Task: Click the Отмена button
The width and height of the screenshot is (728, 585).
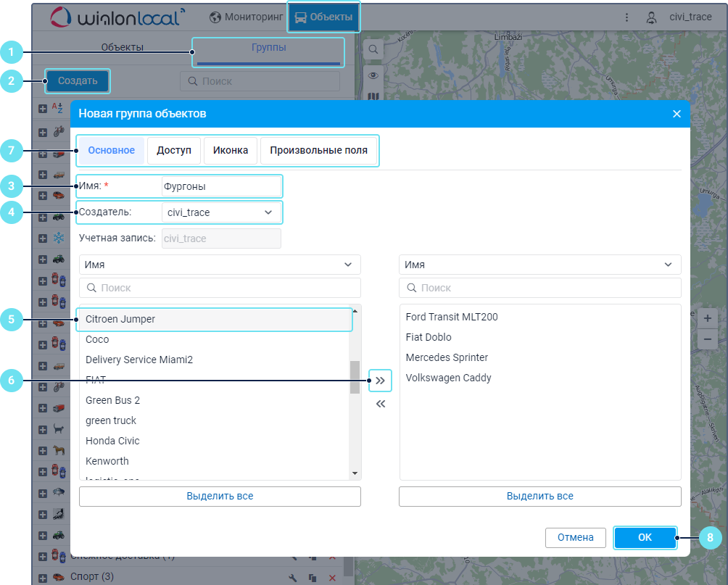Action: 576,537
